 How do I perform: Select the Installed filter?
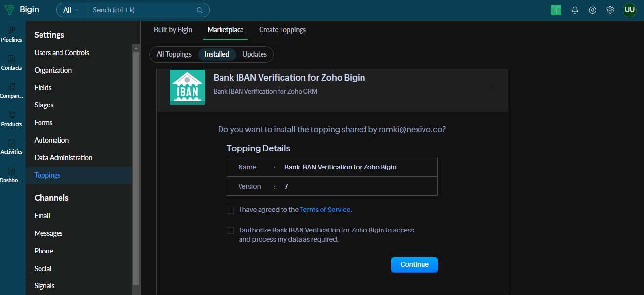217,54
